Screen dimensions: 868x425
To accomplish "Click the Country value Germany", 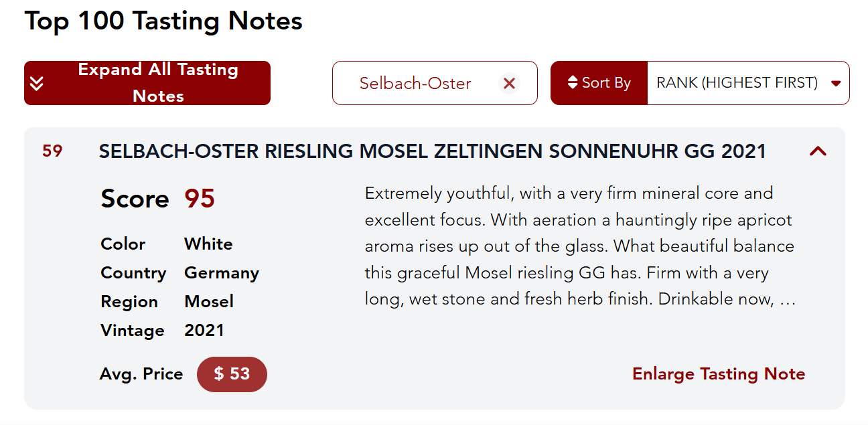I will pyautogui.click(x=222, y=273).
